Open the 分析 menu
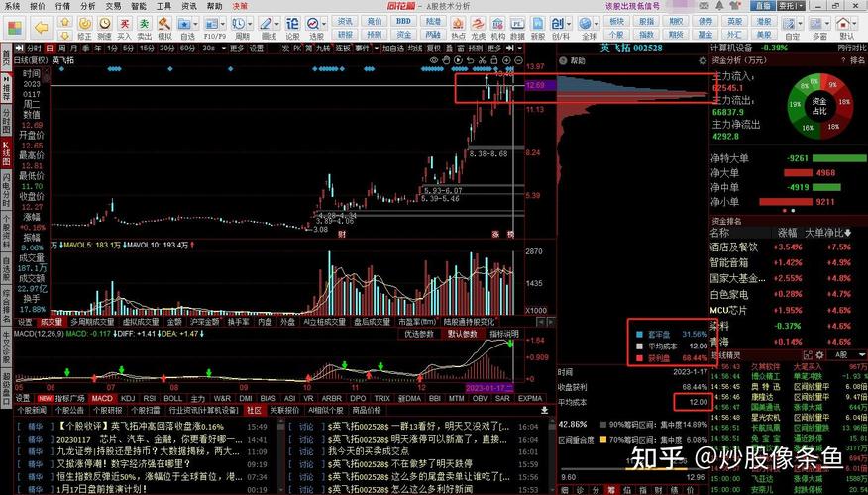 coord(88,6)
